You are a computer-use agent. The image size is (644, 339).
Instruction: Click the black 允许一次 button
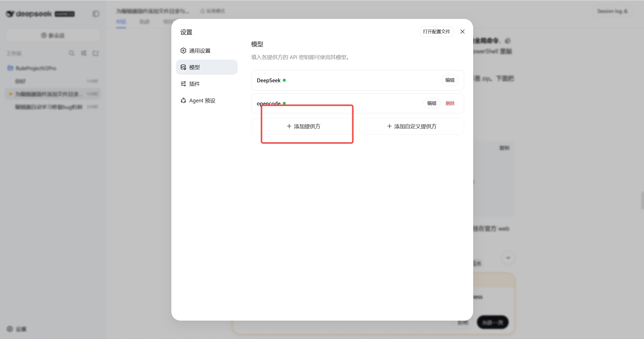(493, 322)
